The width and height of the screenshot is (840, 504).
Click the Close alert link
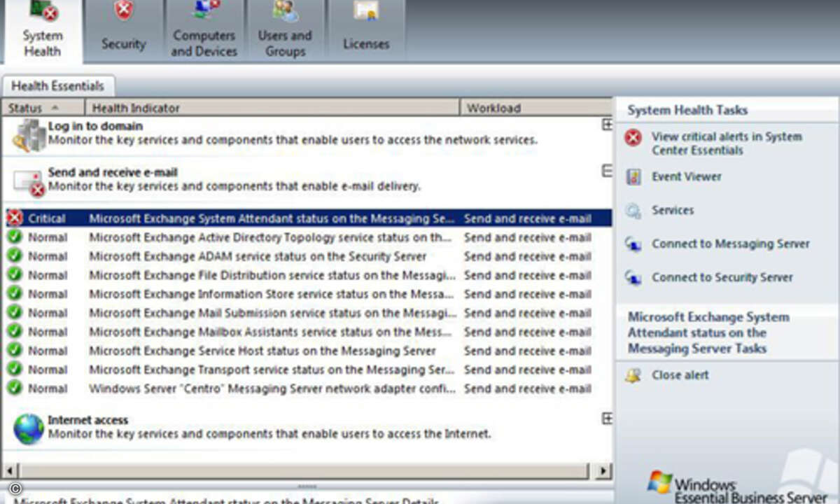pyautogui.click(x=680, y=375)
